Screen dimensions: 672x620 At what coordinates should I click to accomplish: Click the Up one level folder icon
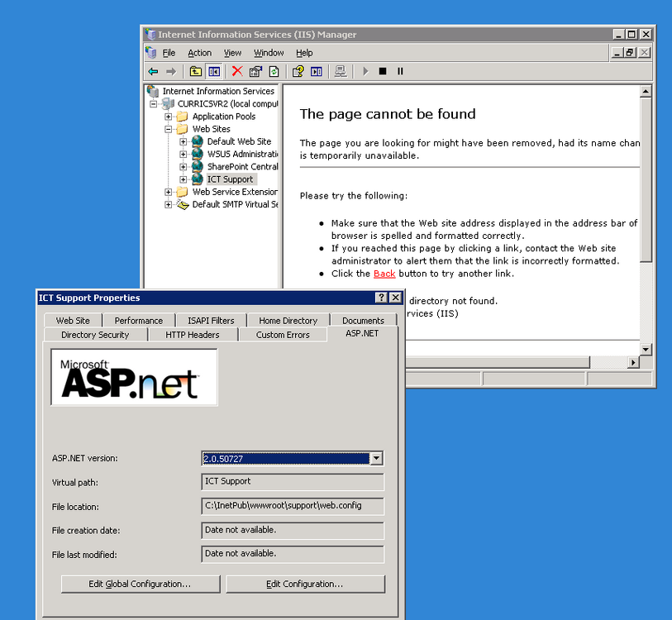[195, 71]
